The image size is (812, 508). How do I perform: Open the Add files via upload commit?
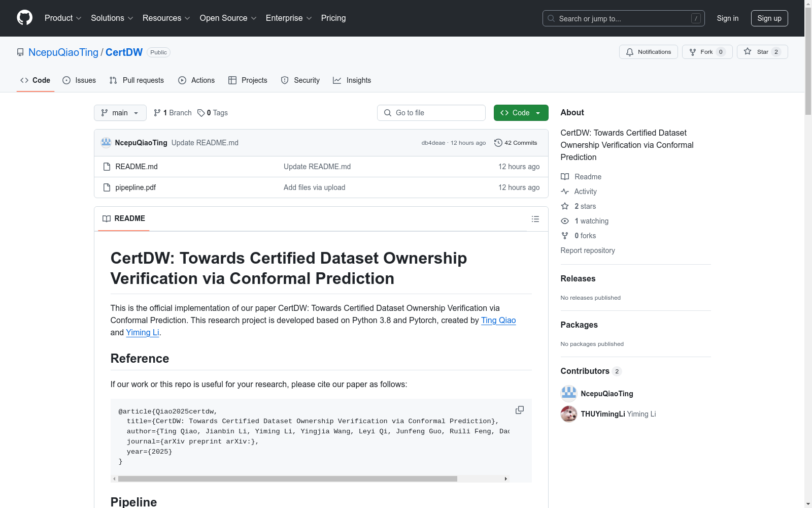coord(314,187)
